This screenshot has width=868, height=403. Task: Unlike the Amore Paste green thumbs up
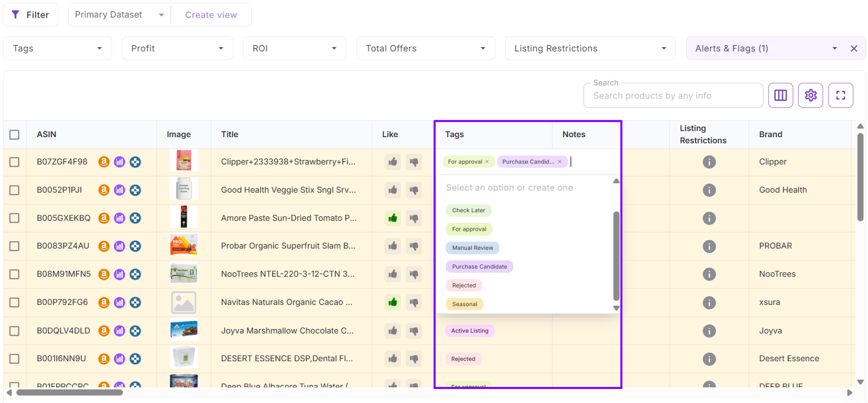point(393,218)
